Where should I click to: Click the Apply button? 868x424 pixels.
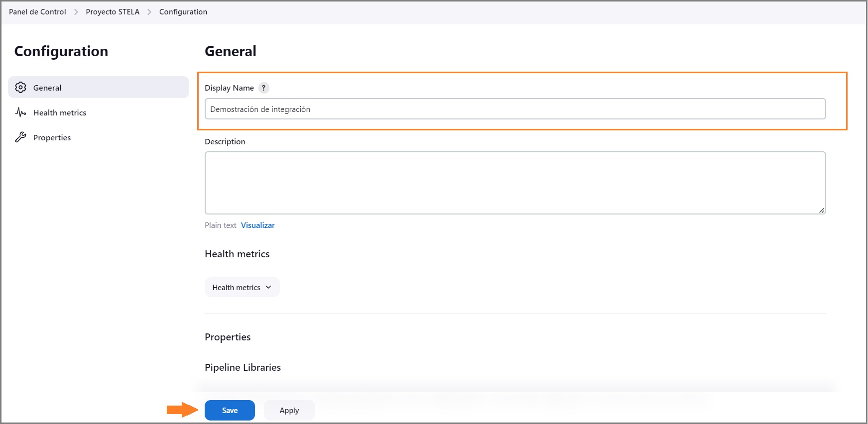point(289,410)
